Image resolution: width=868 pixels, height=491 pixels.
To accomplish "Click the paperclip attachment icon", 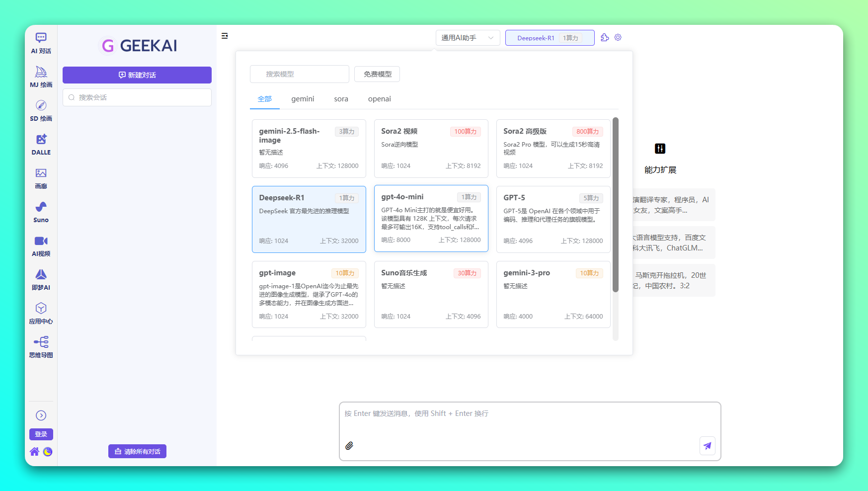I will tap(349, 446).
